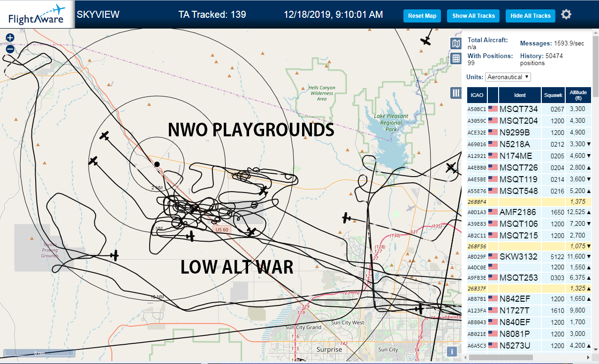The image size is (599, 364).
Task: Select the MSQT204 aircraft row
Action: click(529, 120)
